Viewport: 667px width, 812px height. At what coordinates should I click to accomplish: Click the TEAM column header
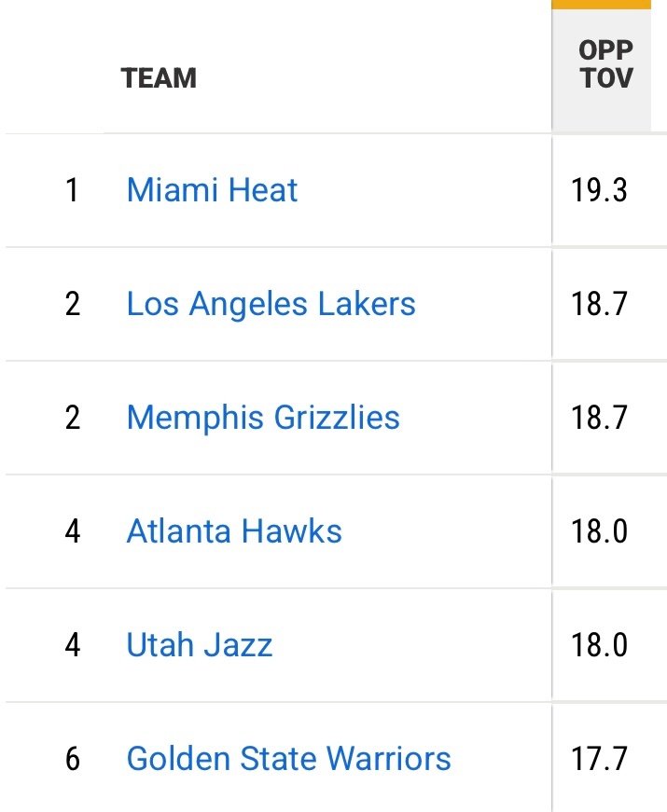click(x=159, y=77)
